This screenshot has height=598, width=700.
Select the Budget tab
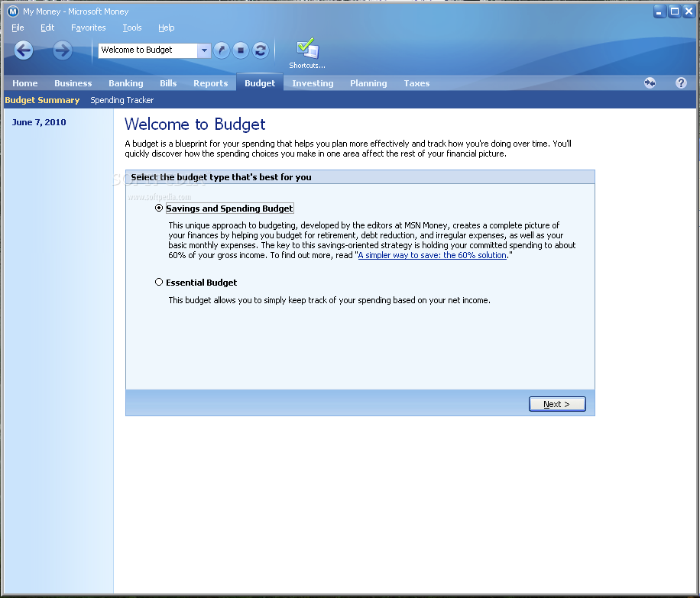[x=260, y=83]
